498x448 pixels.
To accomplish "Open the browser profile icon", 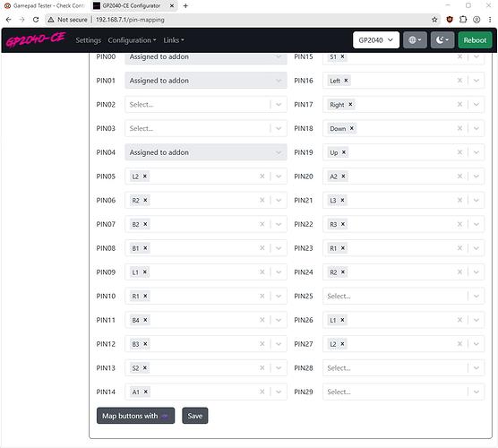I will [477, 20].
